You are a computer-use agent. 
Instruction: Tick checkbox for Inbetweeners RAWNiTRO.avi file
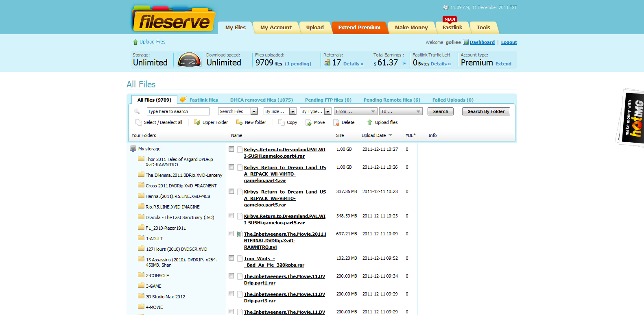231,234
